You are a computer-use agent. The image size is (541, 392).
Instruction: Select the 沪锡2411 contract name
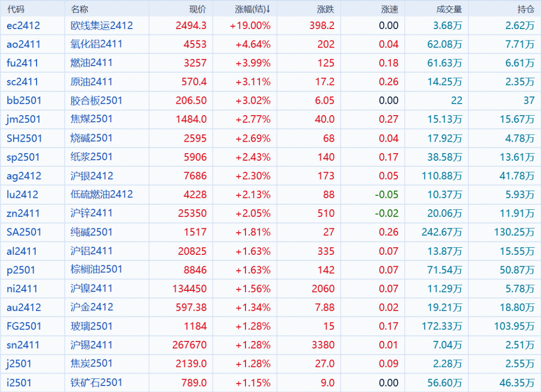(92, 345)
